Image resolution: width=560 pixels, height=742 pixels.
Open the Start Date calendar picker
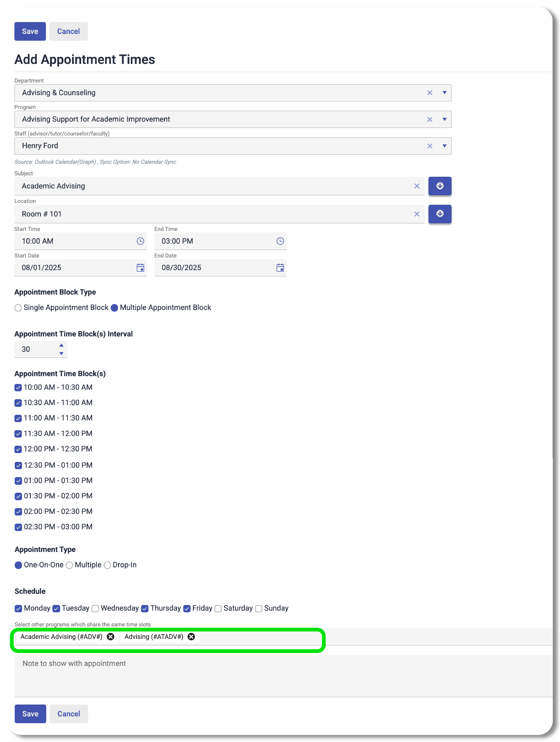pyautogui.click(x=140, y=268)
